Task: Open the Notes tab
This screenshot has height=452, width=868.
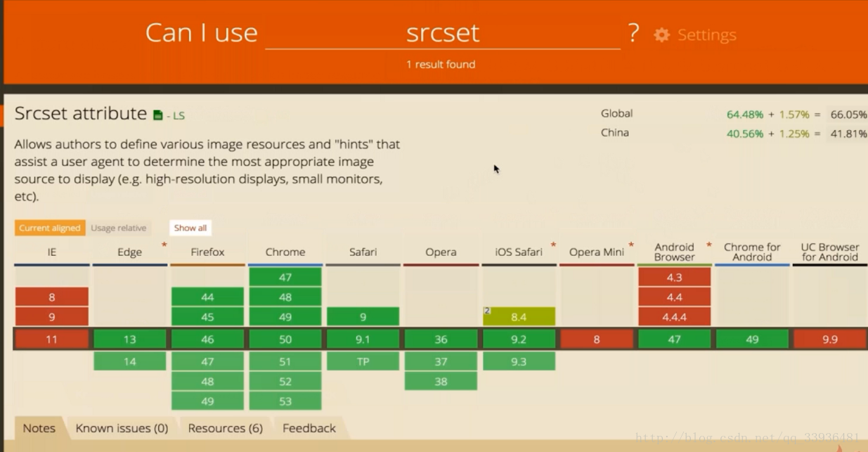Action: pyautogui.click(x=39, y=428)
